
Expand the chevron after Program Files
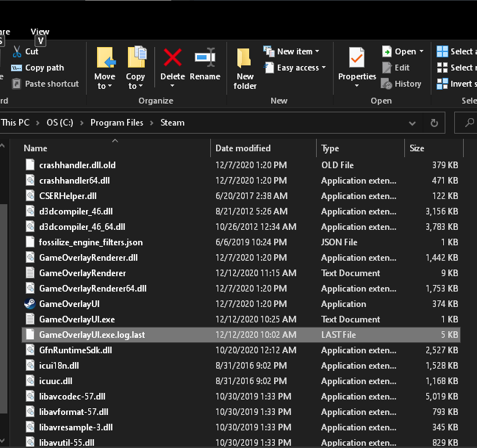click(x=151, y=123)
